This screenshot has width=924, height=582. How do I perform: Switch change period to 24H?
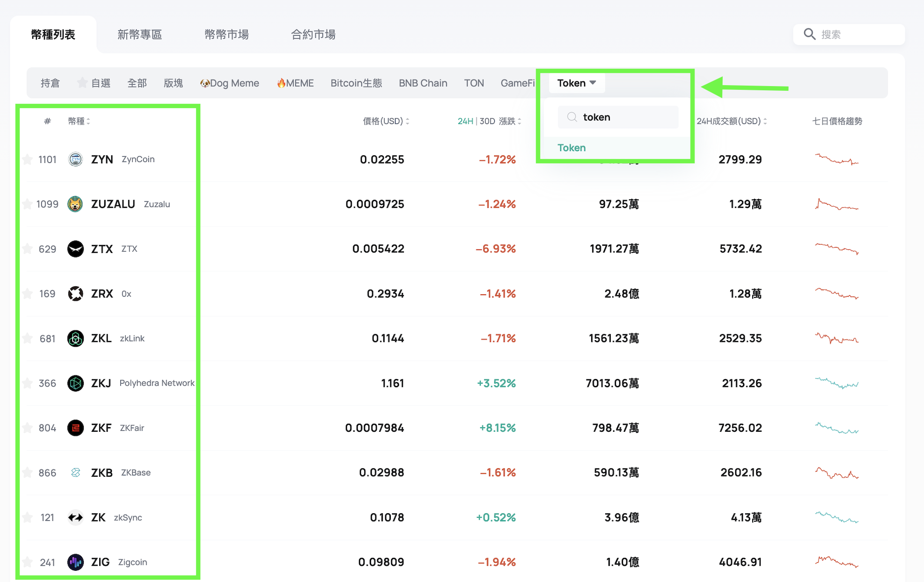(x=465, y=121)
